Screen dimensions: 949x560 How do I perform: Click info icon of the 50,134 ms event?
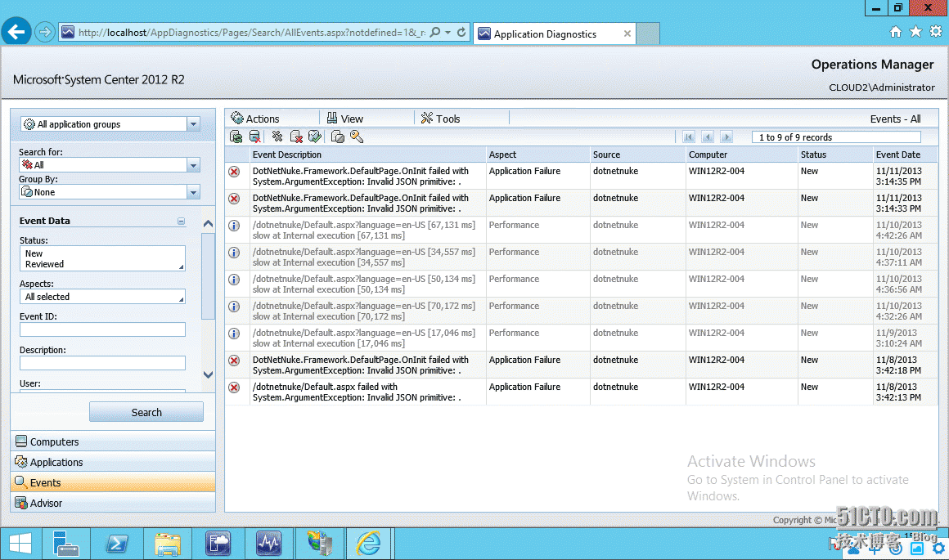point(234,280)
